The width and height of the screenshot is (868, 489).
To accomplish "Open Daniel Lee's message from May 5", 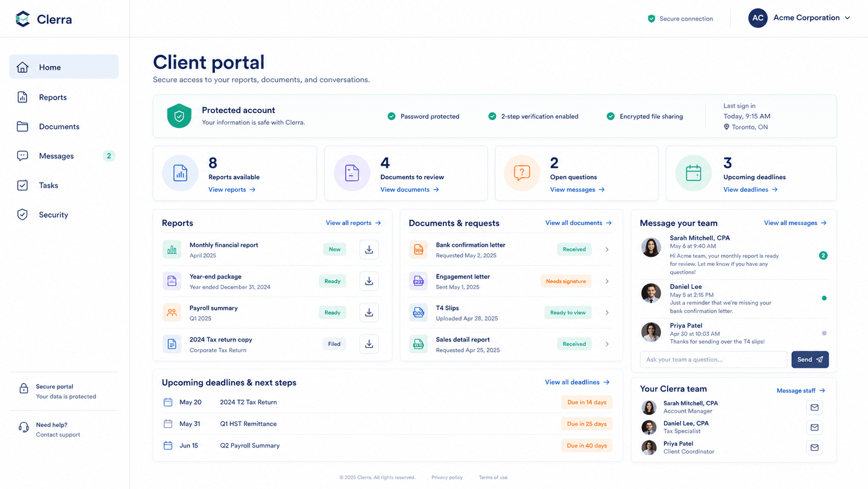I will 734,299.
